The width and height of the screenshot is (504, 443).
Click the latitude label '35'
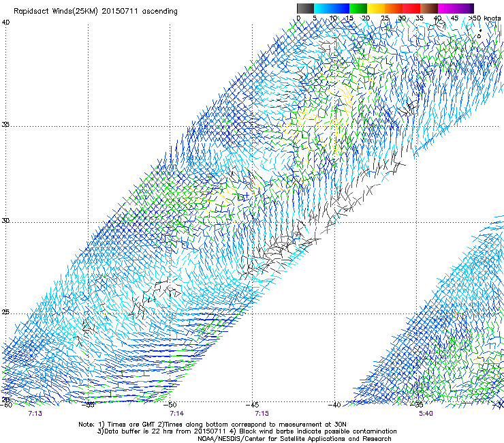click(5, 125)
